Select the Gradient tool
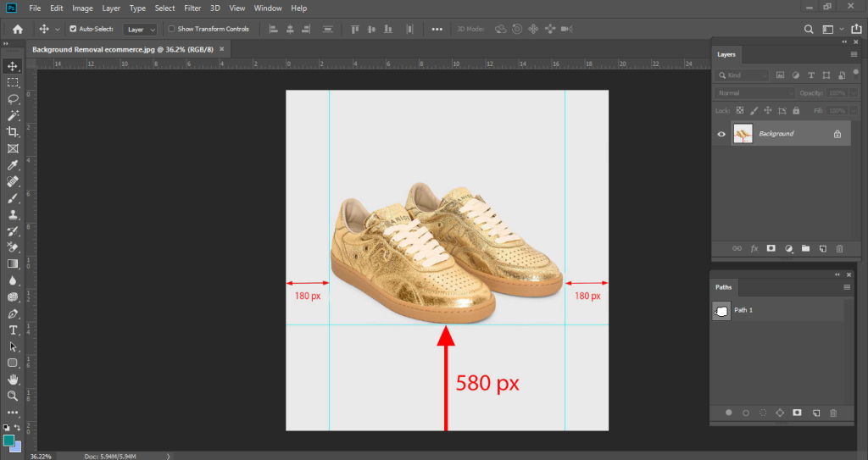The width and height of the screenshot is (868, 460). tap(13, 264)
